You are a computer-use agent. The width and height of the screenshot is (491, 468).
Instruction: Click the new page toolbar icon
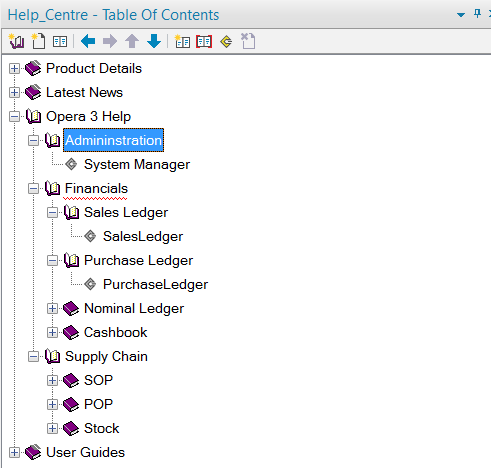click(38, 41)
